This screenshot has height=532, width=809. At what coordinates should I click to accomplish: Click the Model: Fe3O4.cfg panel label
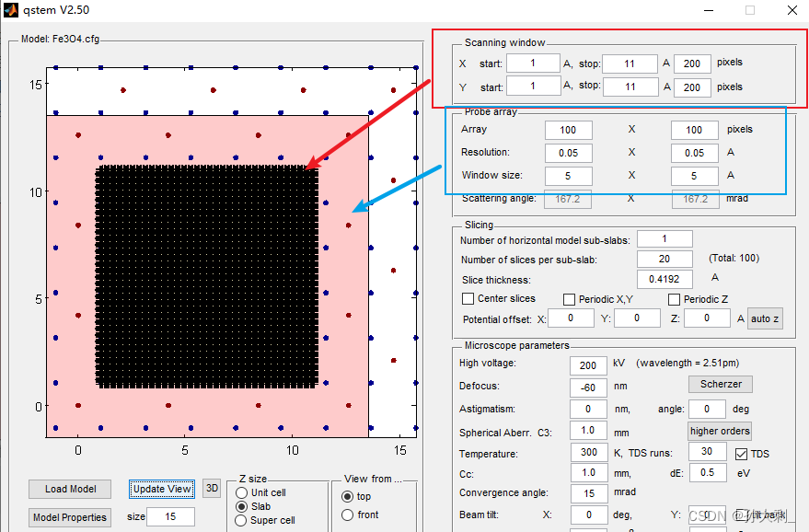click(60, 39)
